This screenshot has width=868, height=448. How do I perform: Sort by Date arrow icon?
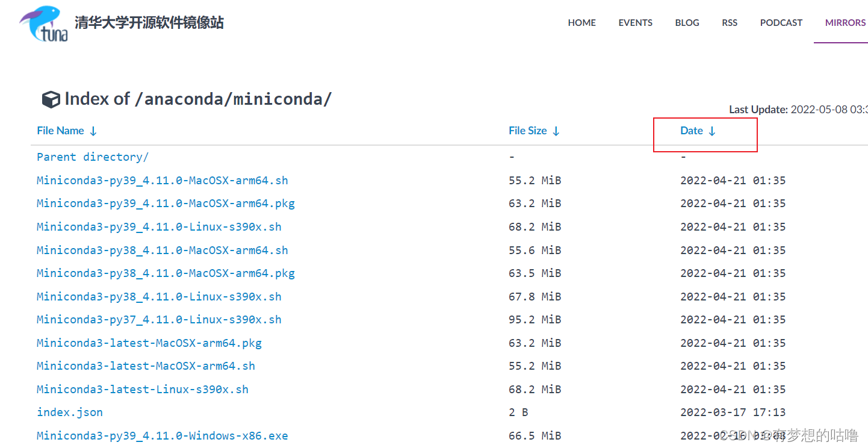(x=712, y=131)
